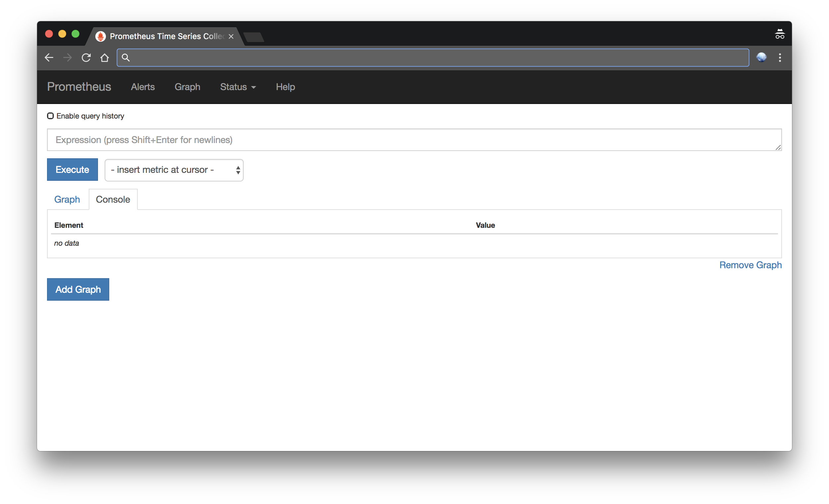Open the Alerts page

pos(142,87)
